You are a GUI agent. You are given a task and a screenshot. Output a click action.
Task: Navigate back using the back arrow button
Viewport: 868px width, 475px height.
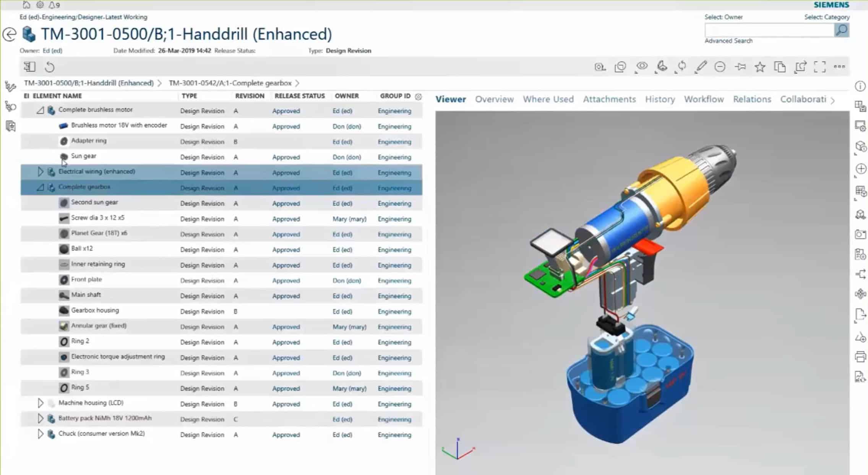point(9,35)
